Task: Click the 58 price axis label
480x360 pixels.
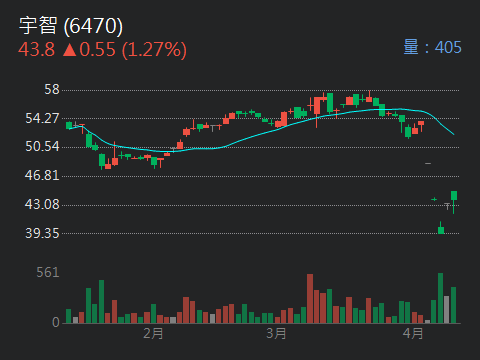Action: point(52,89)
